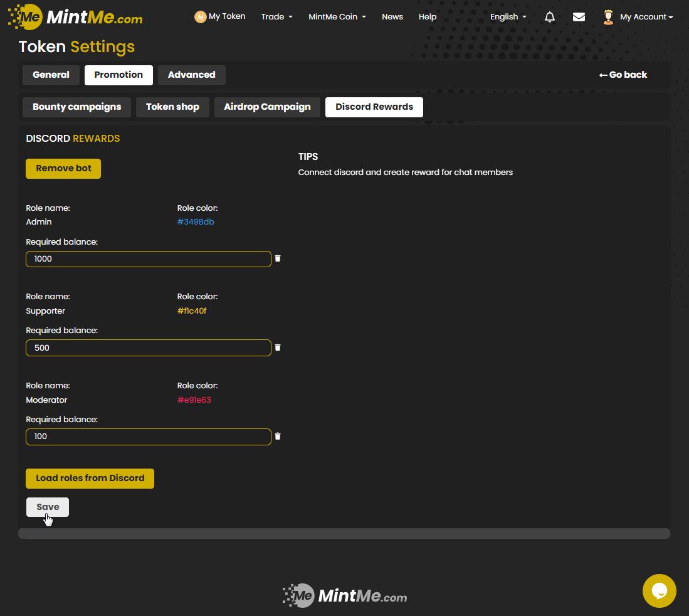Click the notification bell icon
Image resolution: width=689 pixels, height=616 pixels.
click(x=550, y=17)
